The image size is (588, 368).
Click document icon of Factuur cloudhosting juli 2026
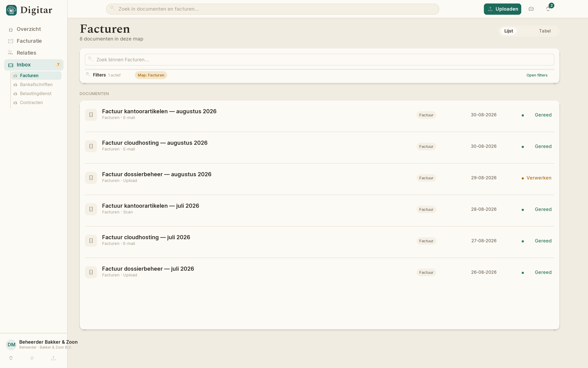point(91,241)
